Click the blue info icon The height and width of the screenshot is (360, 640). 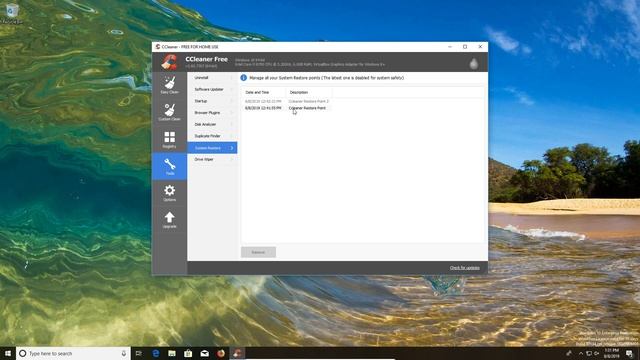pos(244,78)
